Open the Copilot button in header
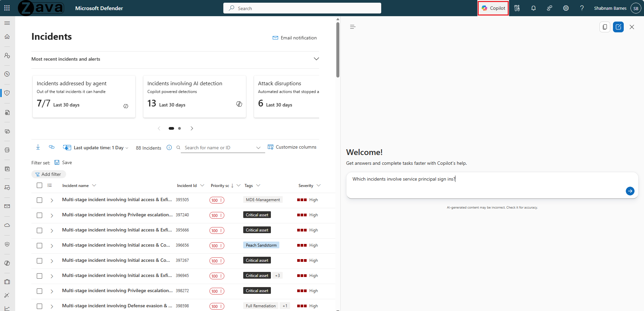This screenshot has height=311, width=644. tap(493, 8)
